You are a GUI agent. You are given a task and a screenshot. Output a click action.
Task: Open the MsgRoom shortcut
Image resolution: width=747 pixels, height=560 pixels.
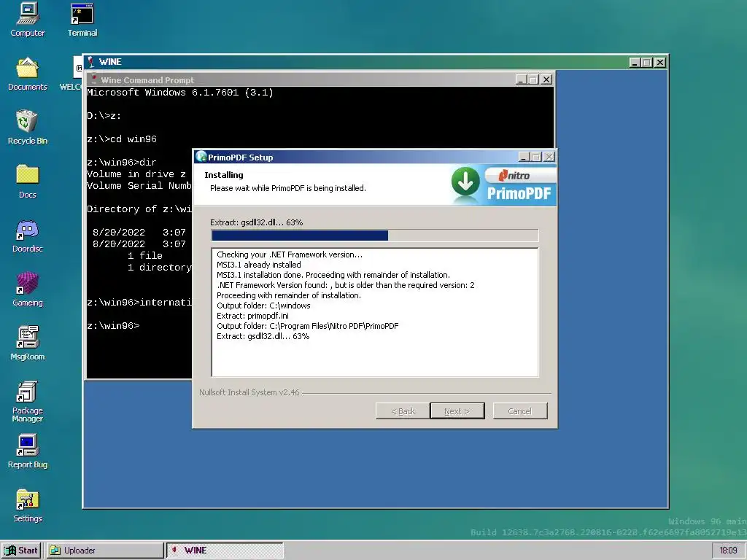click(27, 343)
